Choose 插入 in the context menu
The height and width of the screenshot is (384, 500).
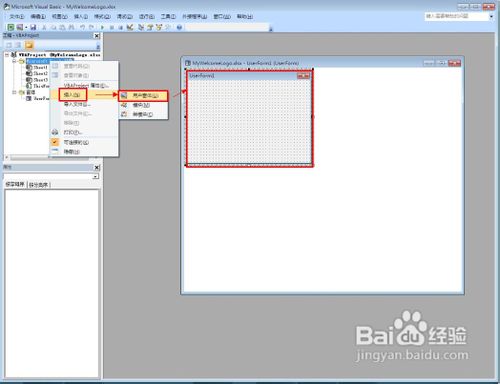(x=84, y=95)
